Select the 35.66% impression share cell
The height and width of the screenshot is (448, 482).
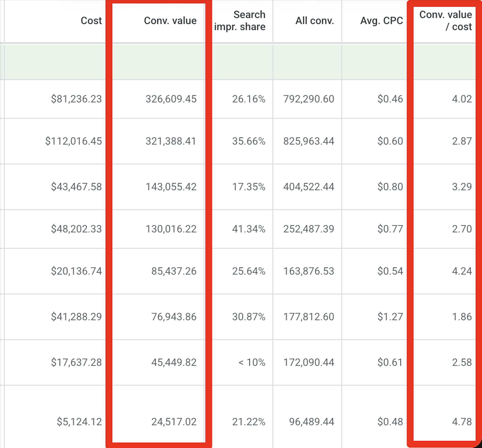[x=248, y=141]
